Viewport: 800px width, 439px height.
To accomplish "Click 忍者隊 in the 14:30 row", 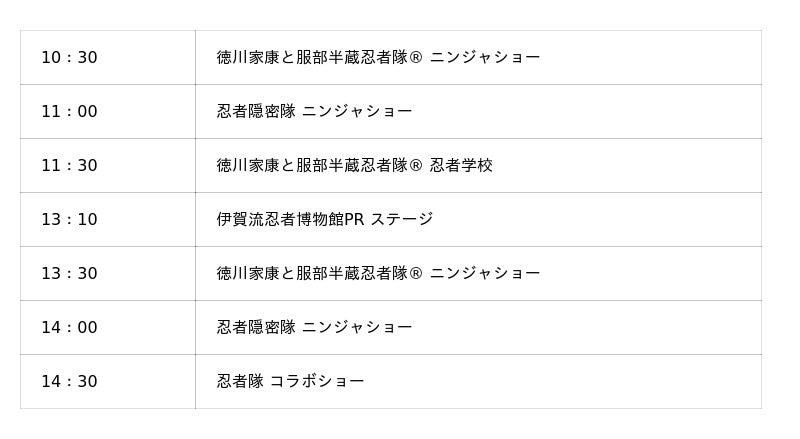I will coord(240,382).
